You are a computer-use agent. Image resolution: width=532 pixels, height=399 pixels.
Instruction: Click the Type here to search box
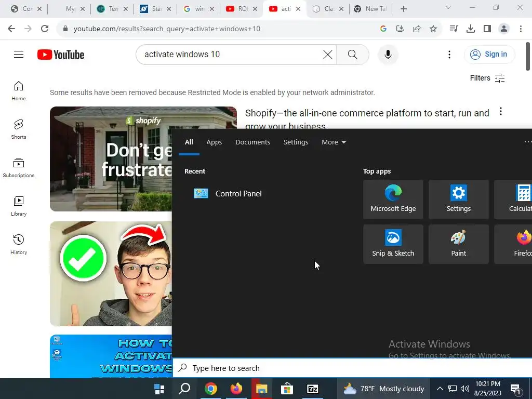tap(353, 368)
